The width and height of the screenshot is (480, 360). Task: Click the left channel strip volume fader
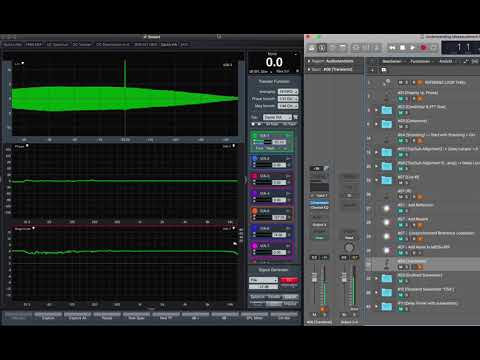pyautogui.click(x=314, y=277)
